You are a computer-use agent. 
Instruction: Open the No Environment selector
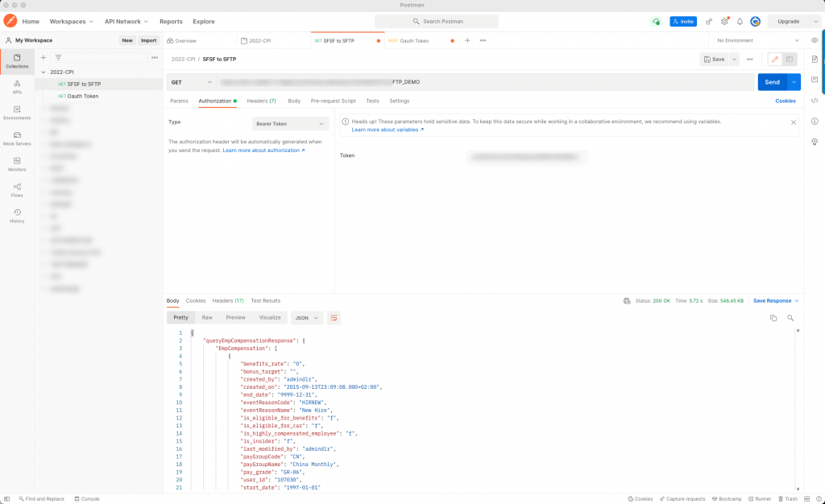click(x=757, y=40)
